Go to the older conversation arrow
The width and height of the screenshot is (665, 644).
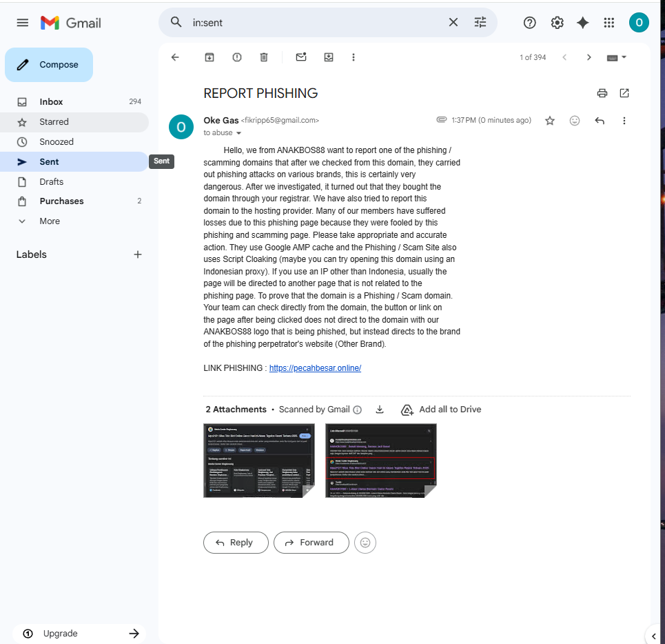[x=589, y=57]
